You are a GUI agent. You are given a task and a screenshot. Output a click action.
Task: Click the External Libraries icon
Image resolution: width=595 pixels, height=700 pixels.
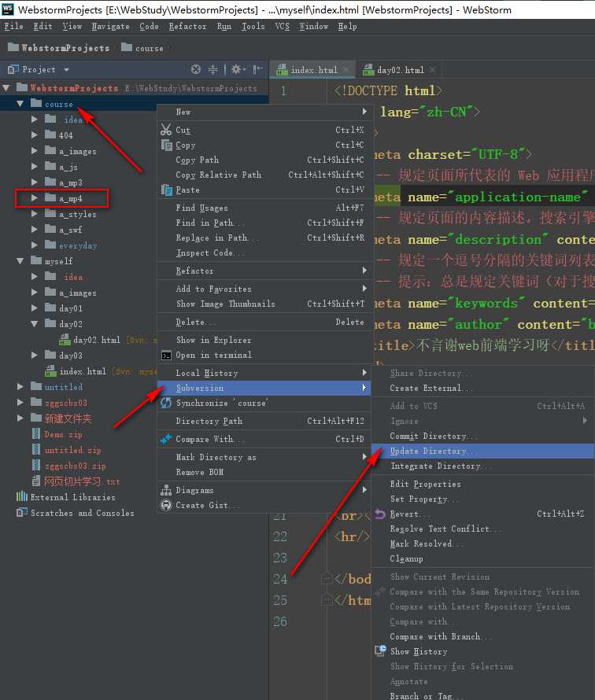22,497
